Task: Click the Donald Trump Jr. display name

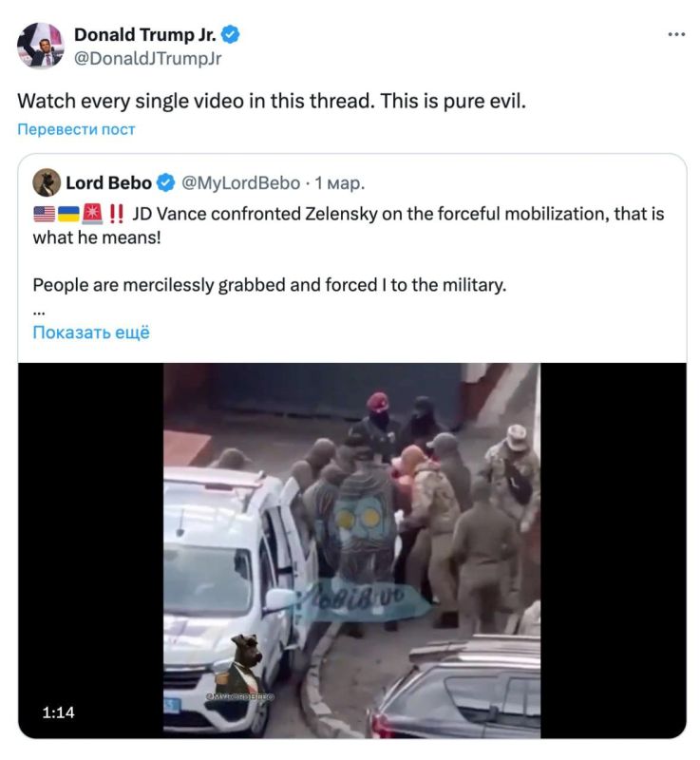Action: (x=145, y=35)
